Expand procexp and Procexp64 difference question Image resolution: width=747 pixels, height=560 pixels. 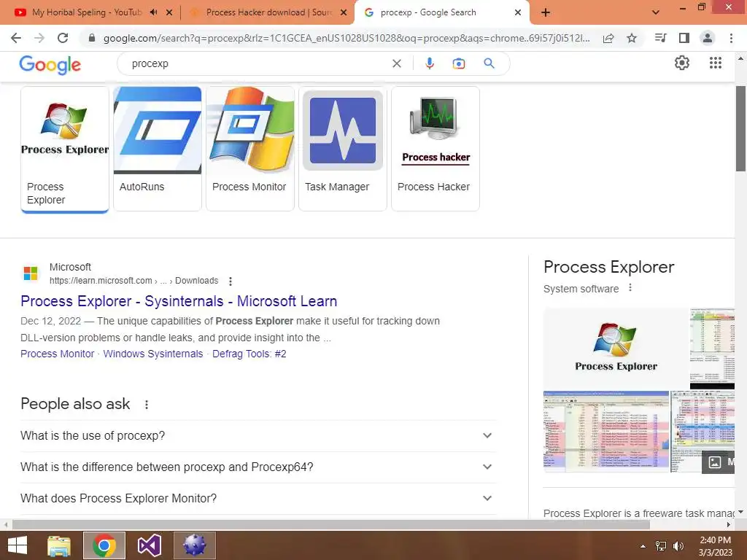tap(258, 467)
